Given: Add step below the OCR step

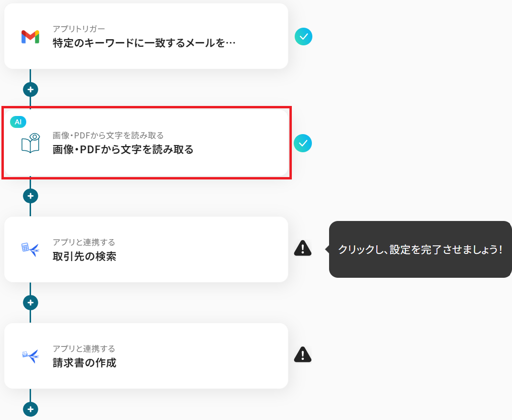Looking at the screenshot, I should (x=31, y=196).
